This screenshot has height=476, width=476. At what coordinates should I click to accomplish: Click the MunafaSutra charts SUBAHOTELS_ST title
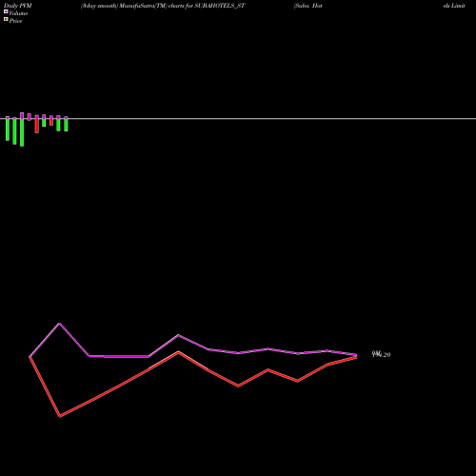(163, 6)
